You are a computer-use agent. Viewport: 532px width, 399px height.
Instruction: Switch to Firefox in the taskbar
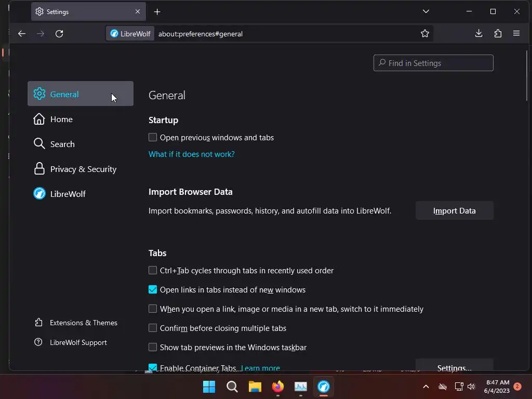[x=278, y=387]
